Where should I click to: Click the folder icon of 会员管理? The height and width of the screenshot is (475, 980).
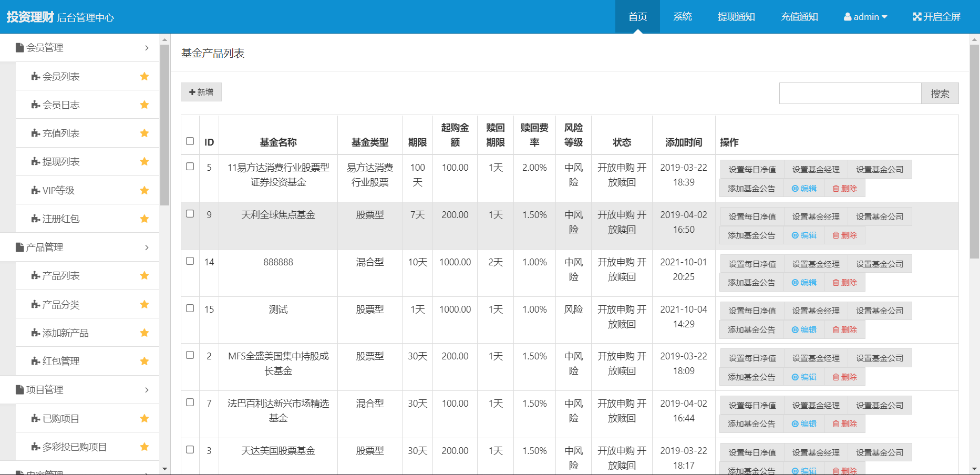click(x=20, y=48)
